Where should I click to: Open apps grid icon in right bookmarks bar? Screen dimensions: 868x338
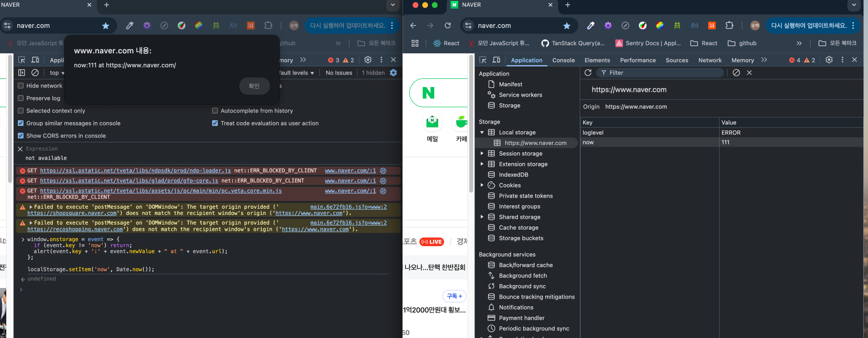pyautogui.click(x=415, y=43)
